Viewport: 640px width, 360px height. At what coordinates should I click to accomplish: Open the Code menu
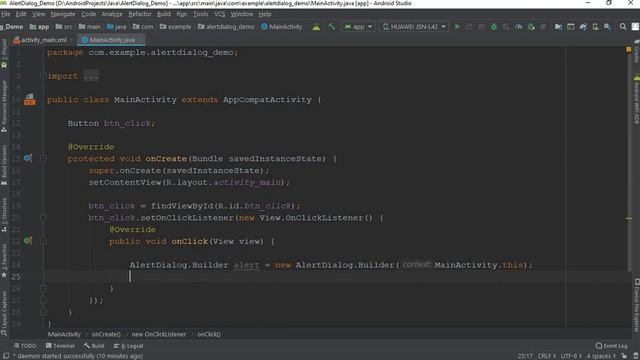point(89,14)
